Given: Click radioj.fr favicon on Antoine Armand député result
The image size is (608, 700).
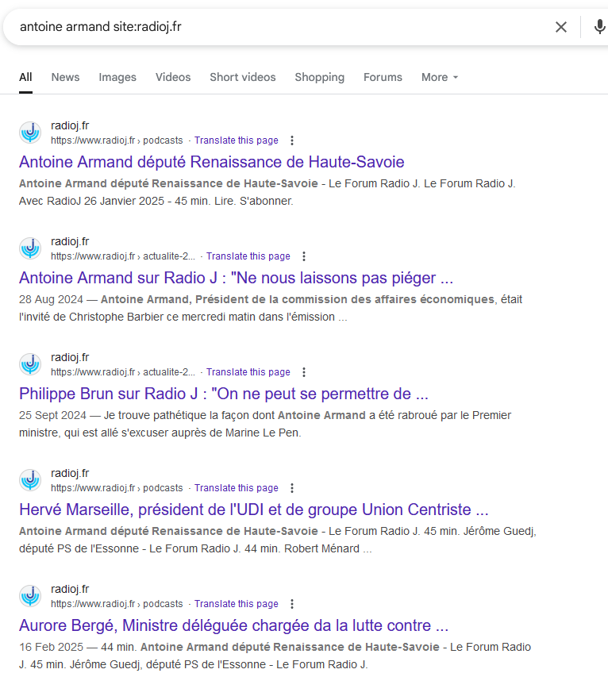Looking at the screenshot, I should pos(30,133).
